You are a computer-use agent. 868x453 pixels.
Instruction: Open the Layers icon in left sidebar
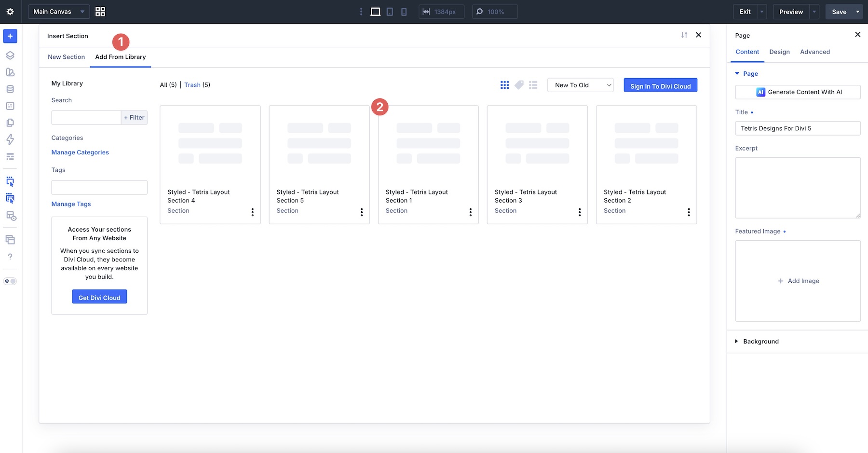pos(10,55)
